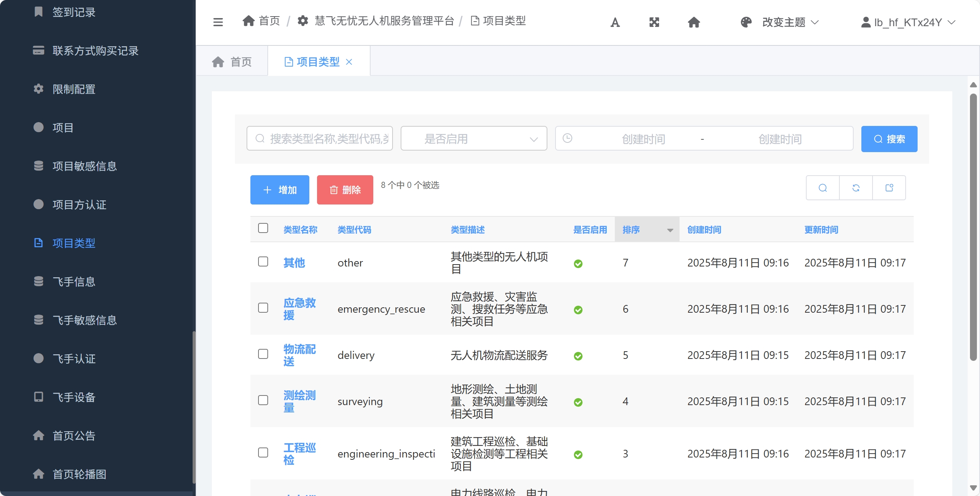The image size is (980, 496).
Task: Tick the checkbox for delivery row
Action: [263, 354]
